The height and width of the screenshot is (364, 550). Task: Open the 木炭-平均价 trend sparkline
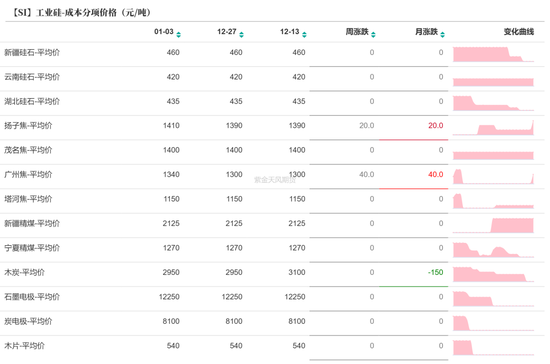493,275
